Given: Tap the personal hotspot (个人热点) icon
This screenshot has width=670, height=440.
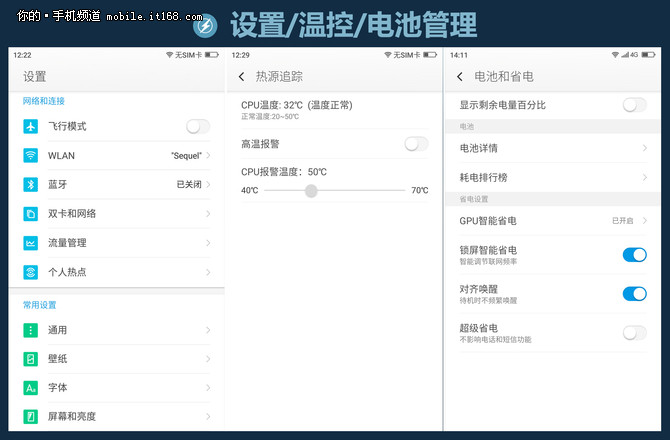Looking at the screenshot, I should click(x=30, y=272).
